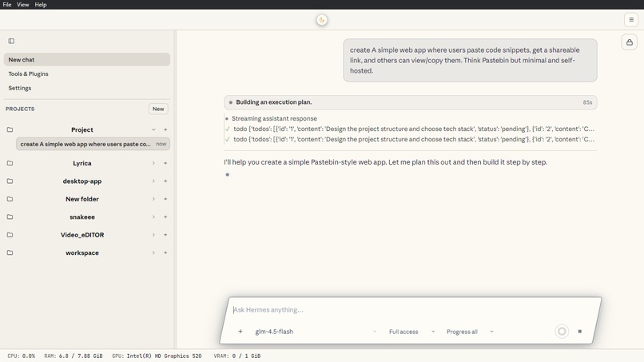Select the Lyrica project name
Image resolution: width=644 pixels, height=362 pixels.
[82, 163]
